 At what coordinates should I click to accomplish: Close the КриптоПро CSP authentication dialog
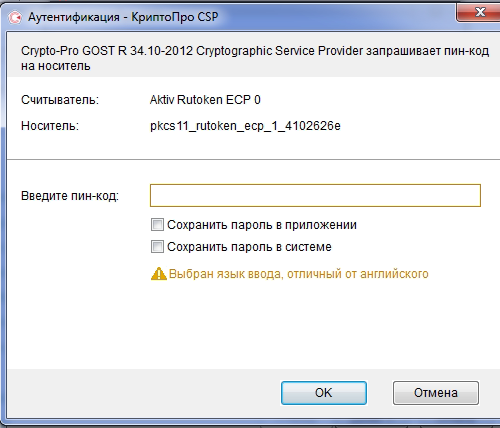coord(479,12)
